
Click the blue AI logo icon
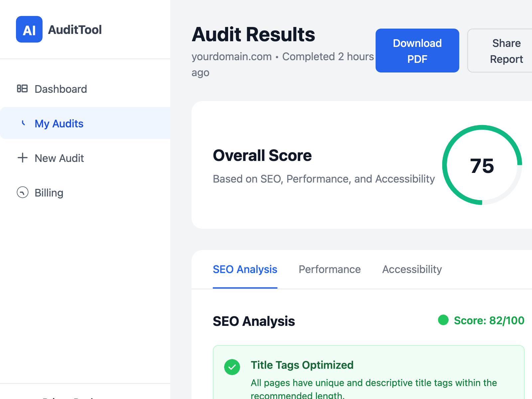point(29,29)
